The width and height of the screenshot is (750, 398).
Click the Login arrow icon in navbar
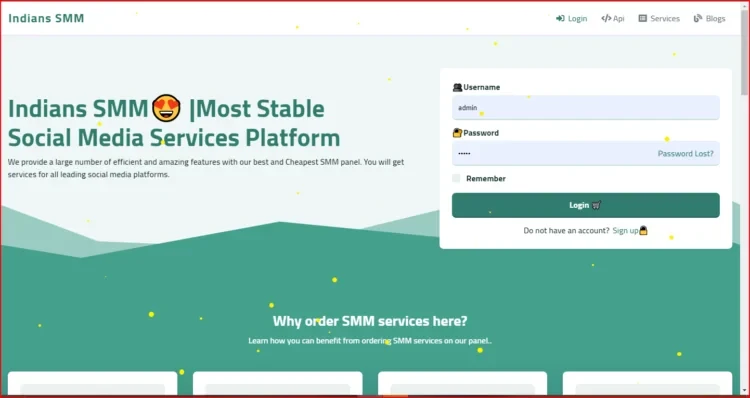[x=560, y=19]
